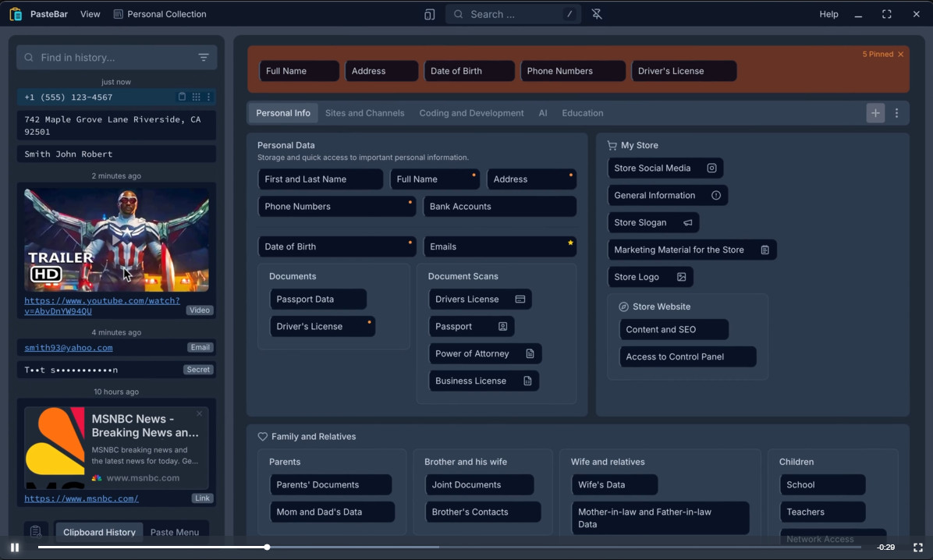Click the Parents' Documents clip
Image resolution: width=933 pixels, height=560 pixels.
click(x=331, y=485)
